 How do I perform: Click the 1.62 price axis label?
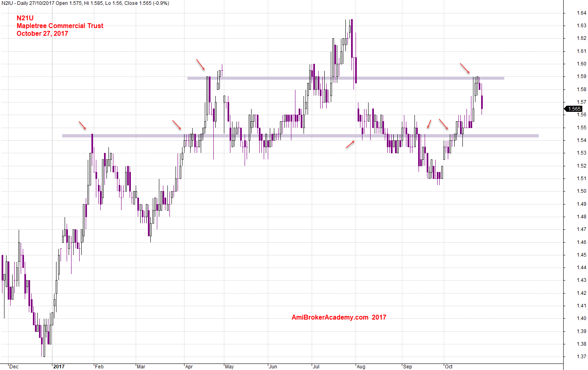(x=581, y=38)
